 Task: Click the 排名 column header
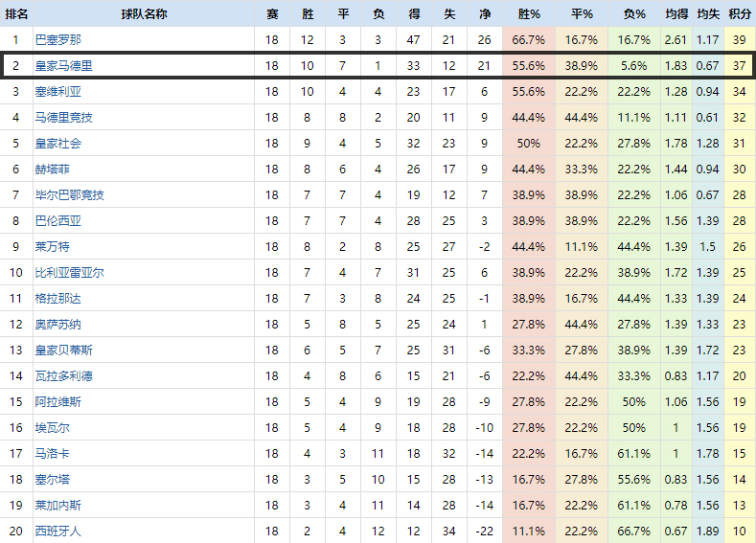16,14
